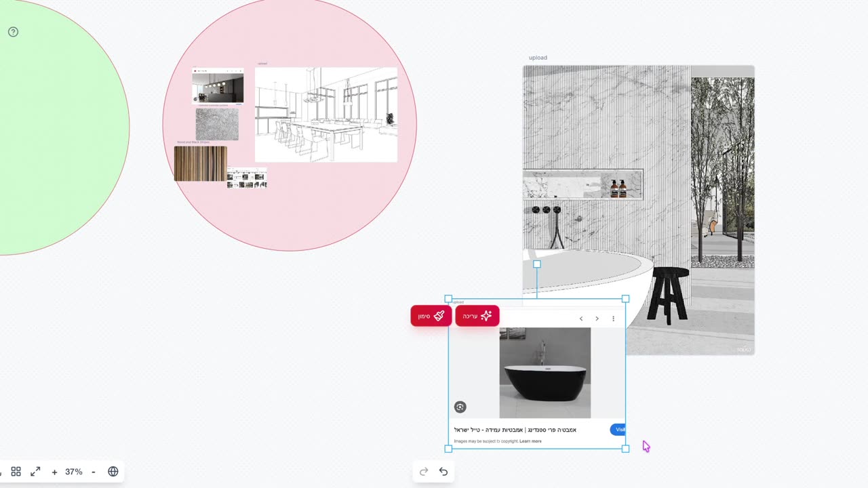Select the dark kitchen photo thumbnail

pyautogui.click(x=218, y=87)
